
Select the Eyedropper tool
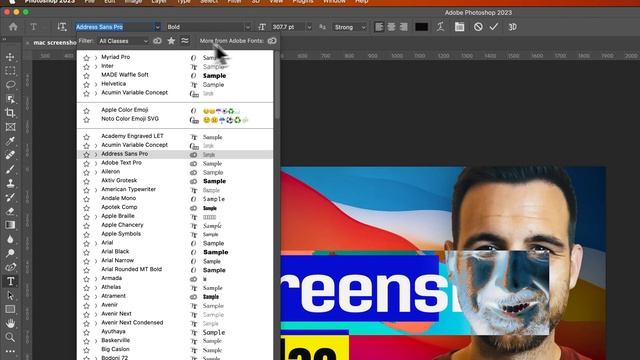click(x=11, y=141)
